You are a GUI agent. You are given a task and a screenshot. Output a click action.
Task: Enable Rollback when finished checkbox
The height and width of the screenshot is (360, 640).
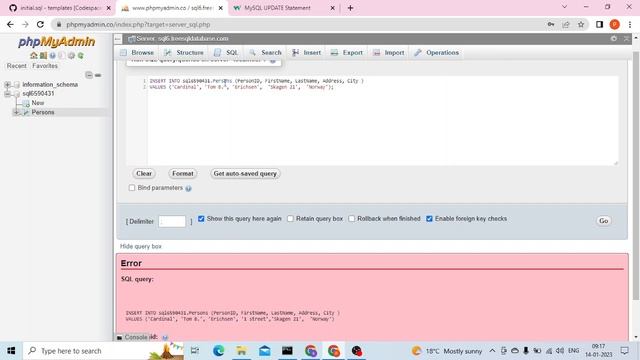351,219
